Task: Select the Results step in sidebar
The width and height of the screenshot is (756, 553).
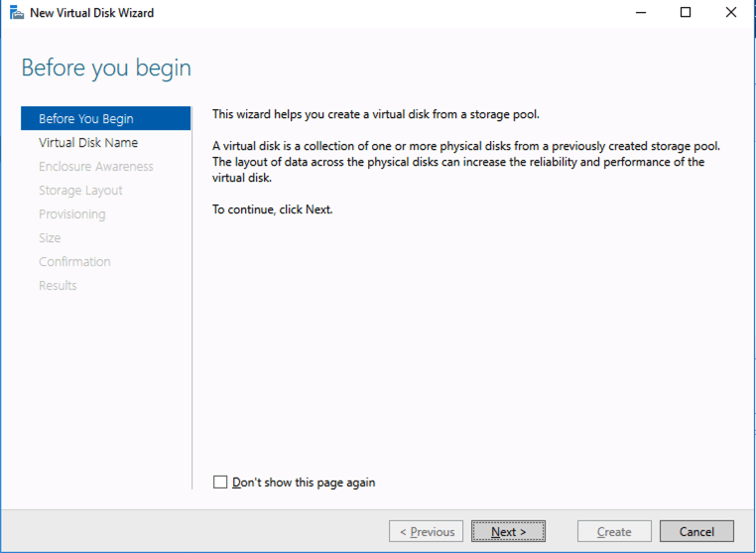Action: click(x=58, y=286)
